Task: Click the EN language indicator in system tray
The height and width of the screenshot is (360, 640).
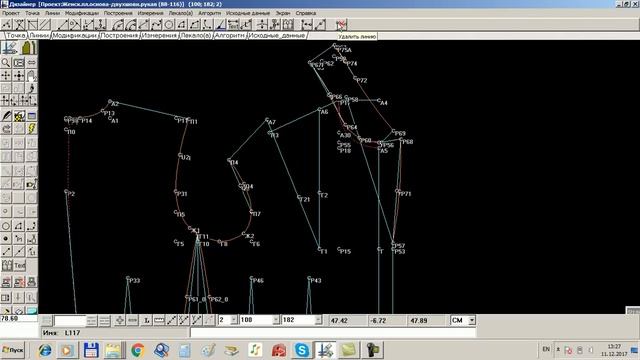Action: coord(546,349)
